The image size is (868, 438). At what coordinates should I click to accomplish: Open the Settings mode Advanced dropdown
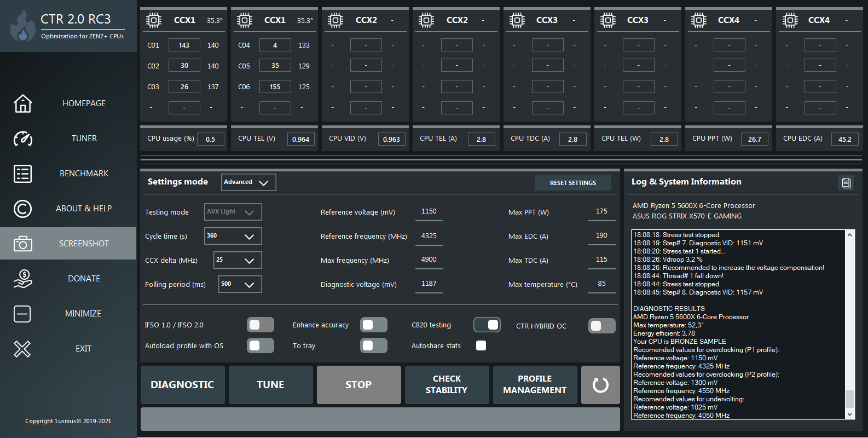[248, 182]
